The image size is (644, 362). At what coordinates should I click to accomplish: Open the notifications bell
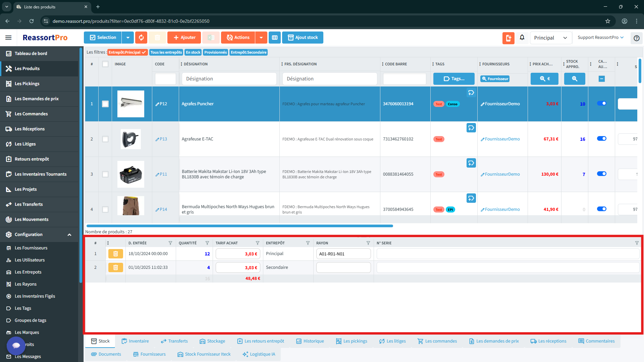click(522, 37)
